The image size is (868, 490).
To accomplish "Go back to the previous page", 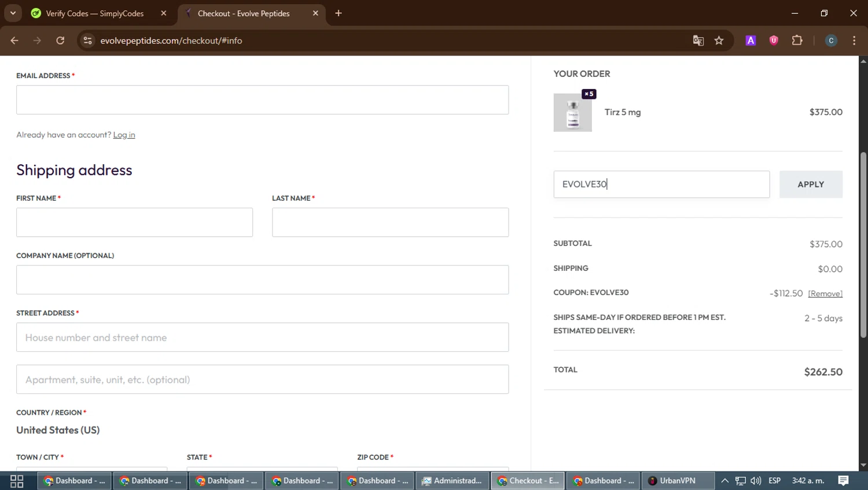I will click(14, 40).
